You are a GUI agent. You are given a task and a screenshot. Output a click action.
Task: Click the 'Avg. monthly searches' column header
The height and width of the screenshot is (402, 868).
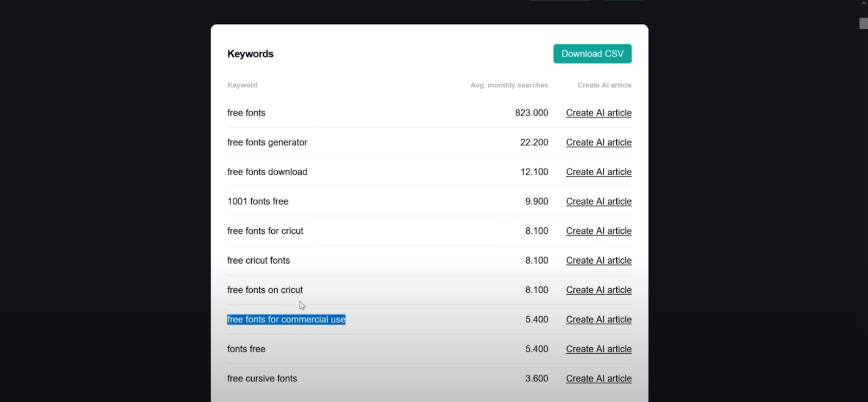509,85
